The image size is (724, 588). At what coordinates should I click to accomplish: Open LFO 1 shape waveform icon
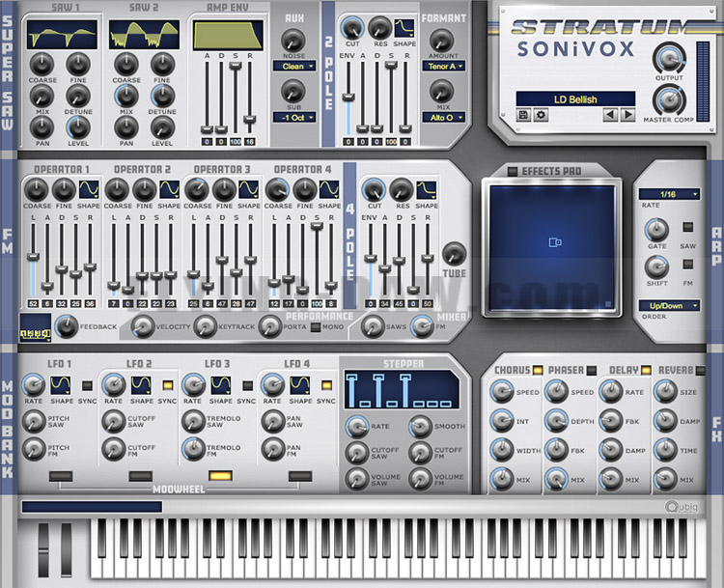click(x=61, y=385)
